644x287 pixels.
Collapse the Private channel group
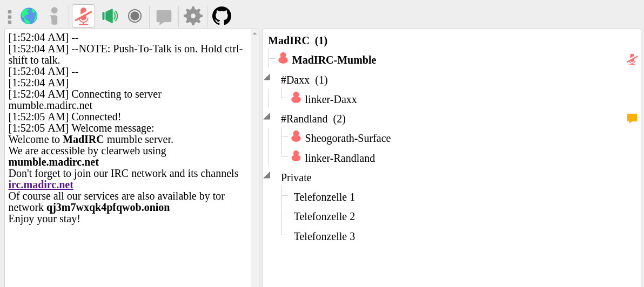pos(267,175)
